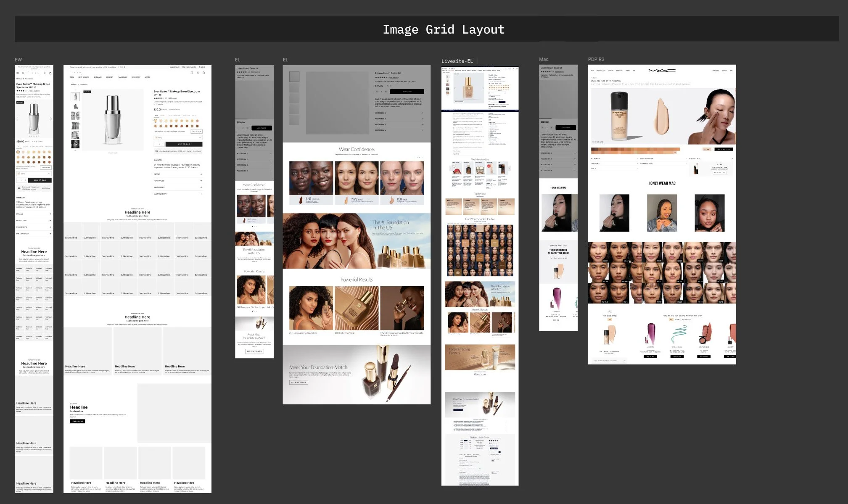Viewport: 848px width, 504px height.
Task: Click plus quantity icon in EW desktop mockup
Action: pyautogui.click(x=163, y=144)
